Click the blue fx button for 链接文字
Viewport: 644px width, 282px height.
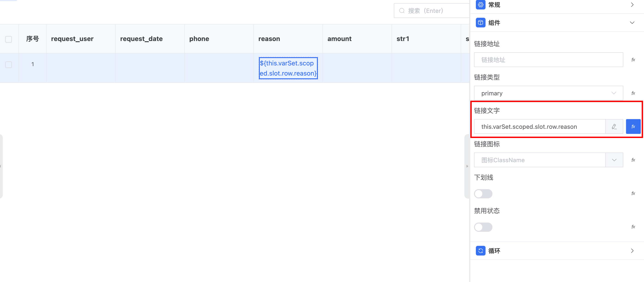(x=633, y=126)
